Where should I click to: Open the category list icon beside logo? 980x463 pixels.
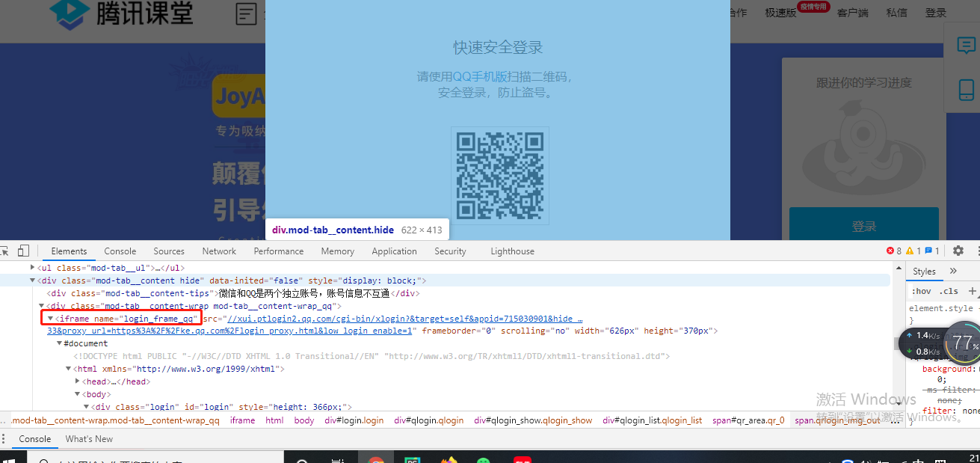point(246,13)
